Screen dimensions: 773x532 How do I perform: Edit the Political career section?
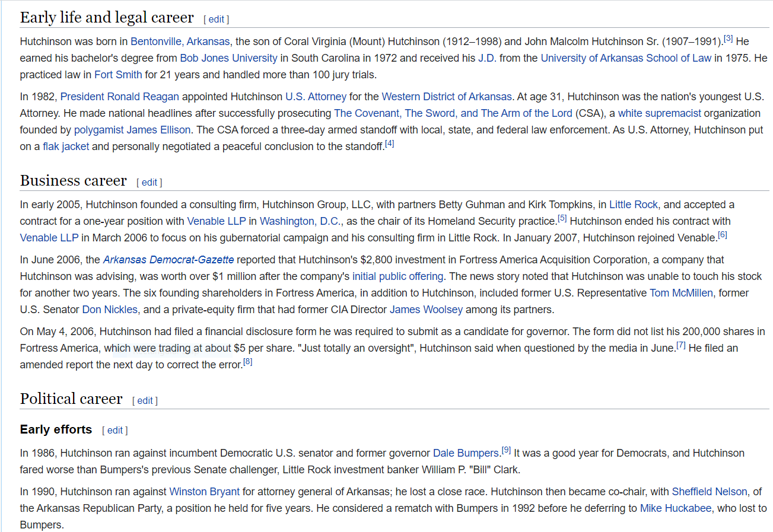(145, 400)
